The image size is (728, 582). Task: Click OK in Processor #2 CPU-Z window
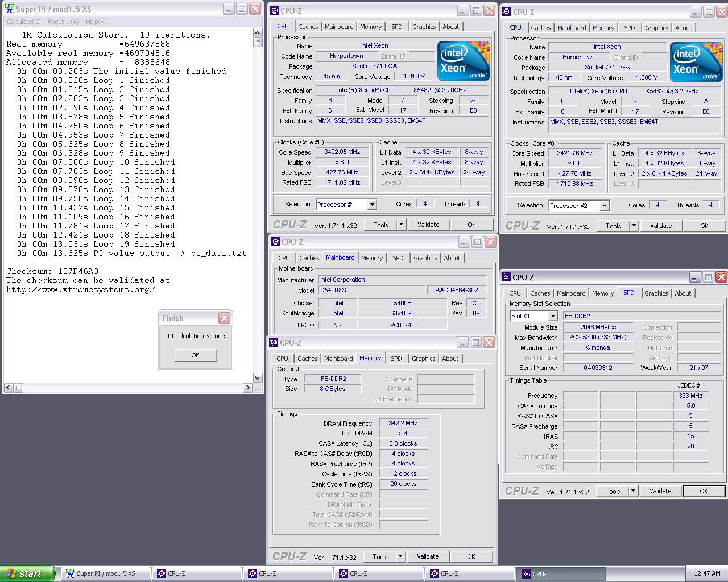pyautogui.click(x=704, y=226)
